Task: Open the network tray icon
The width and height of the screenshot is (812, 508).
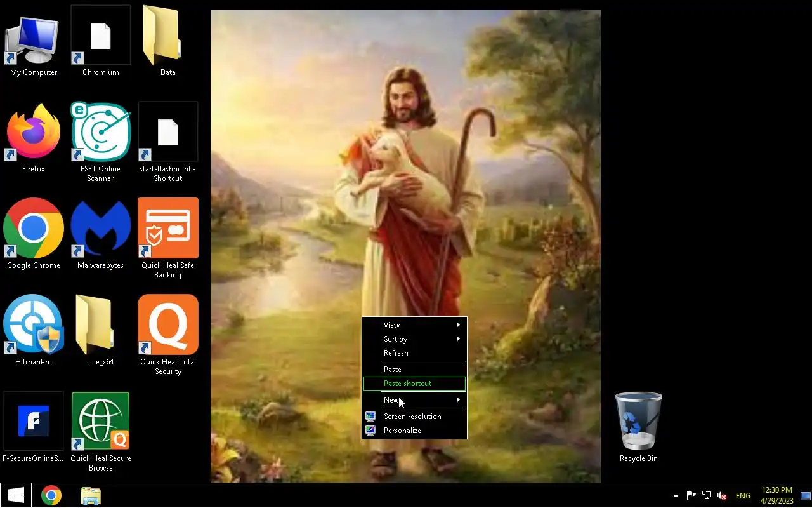Action: pyautogui.click(x=707, y=495)
